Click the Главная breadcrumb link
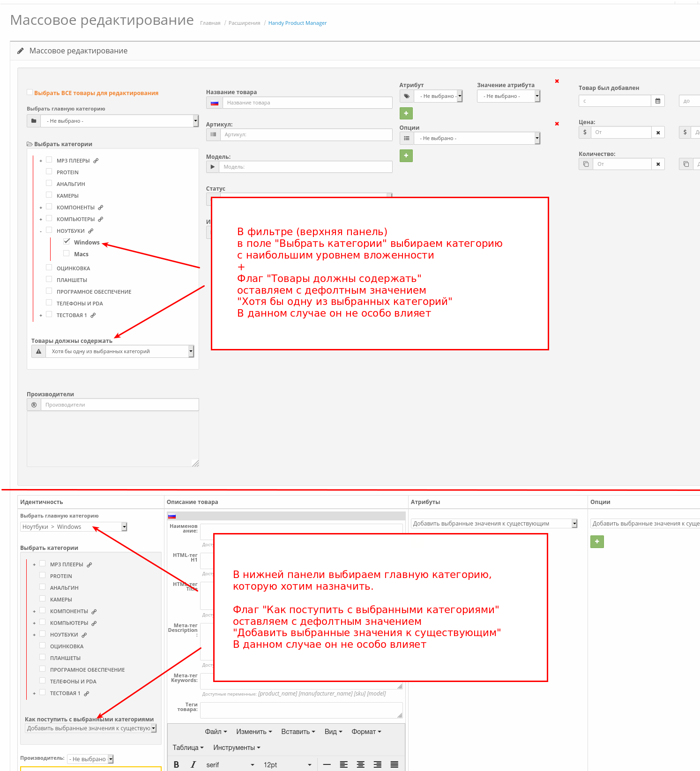 click(x=210, y=23)
